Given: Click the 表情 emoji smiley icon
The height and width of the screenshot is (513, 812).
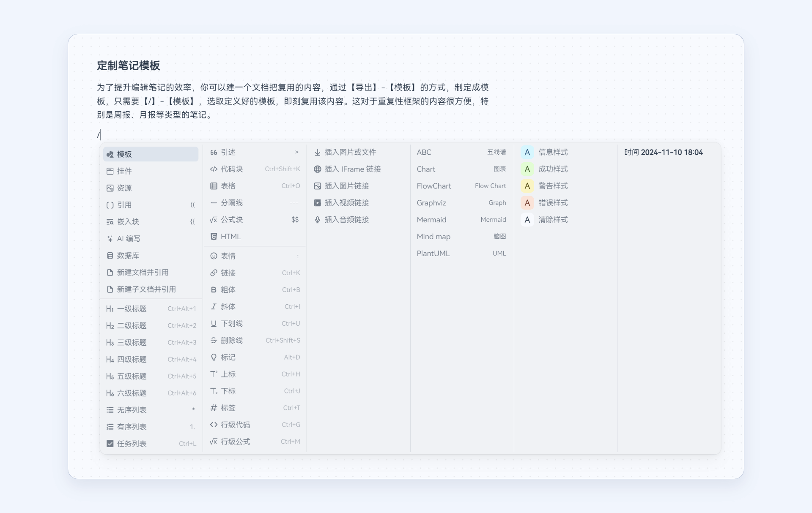Looking at the screenshot, I should point(214,256).
